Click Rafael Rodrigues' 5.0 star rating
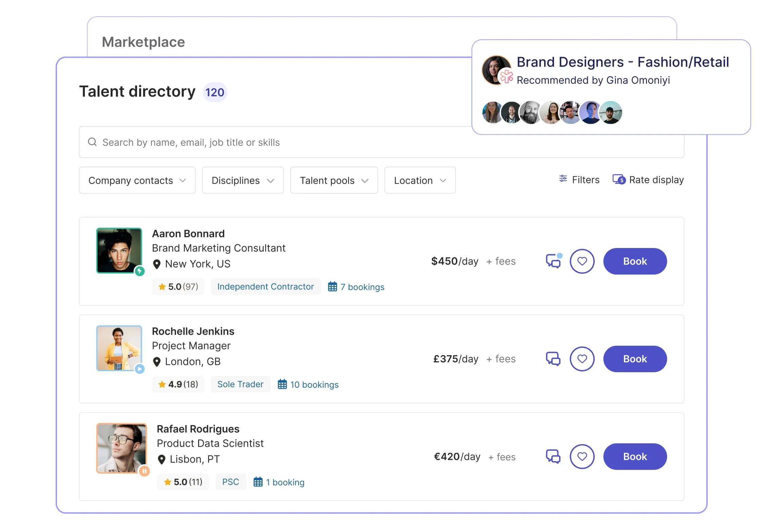Viewport: 764px width, 532px height. point(183,482)
